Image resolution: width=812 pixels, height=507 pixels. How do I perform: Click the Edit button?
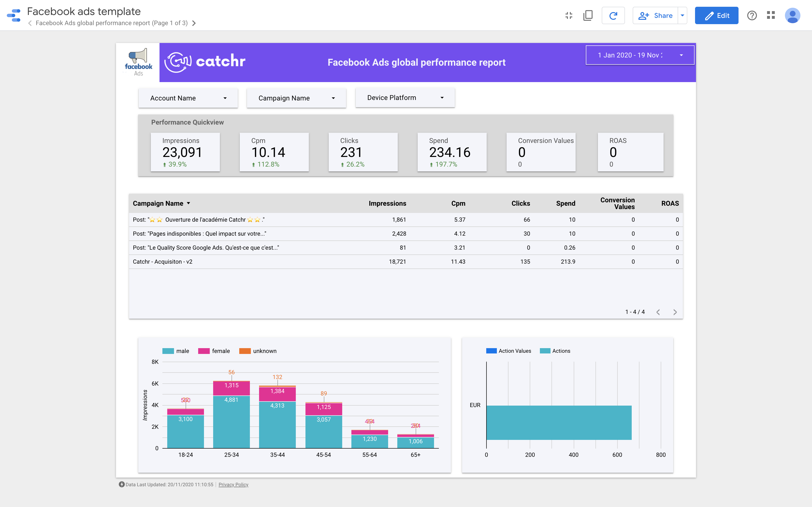tap(716, 15)
